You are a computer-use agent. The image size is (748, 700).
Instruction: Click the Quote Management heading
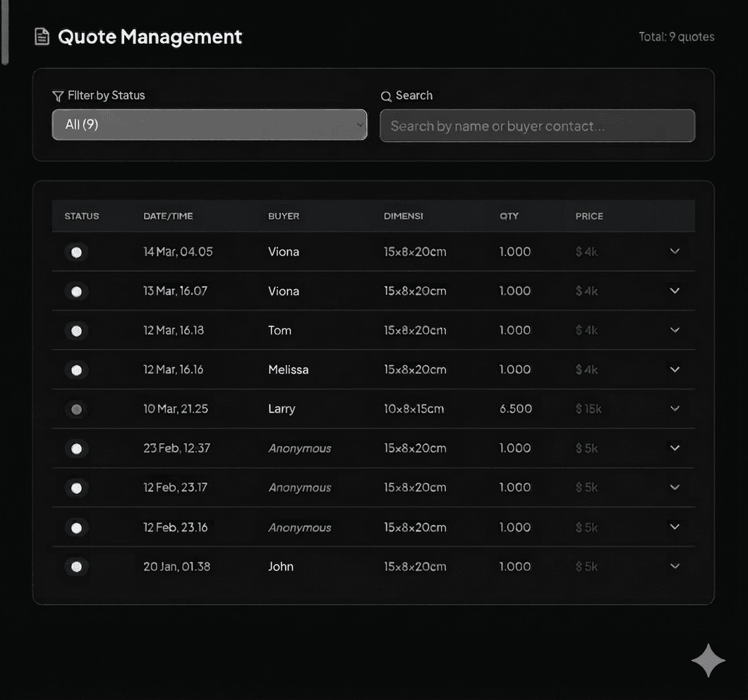[150, 37]
